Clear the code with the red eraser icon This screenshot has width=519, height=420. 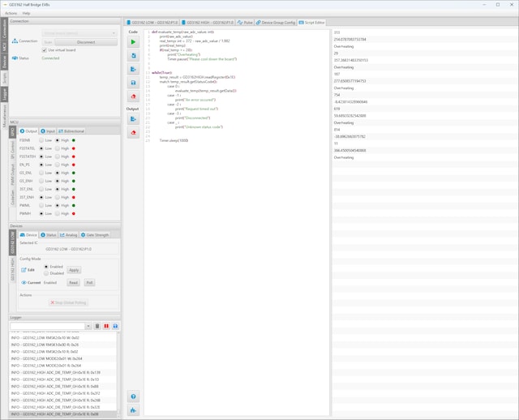[x=133, y=96]
